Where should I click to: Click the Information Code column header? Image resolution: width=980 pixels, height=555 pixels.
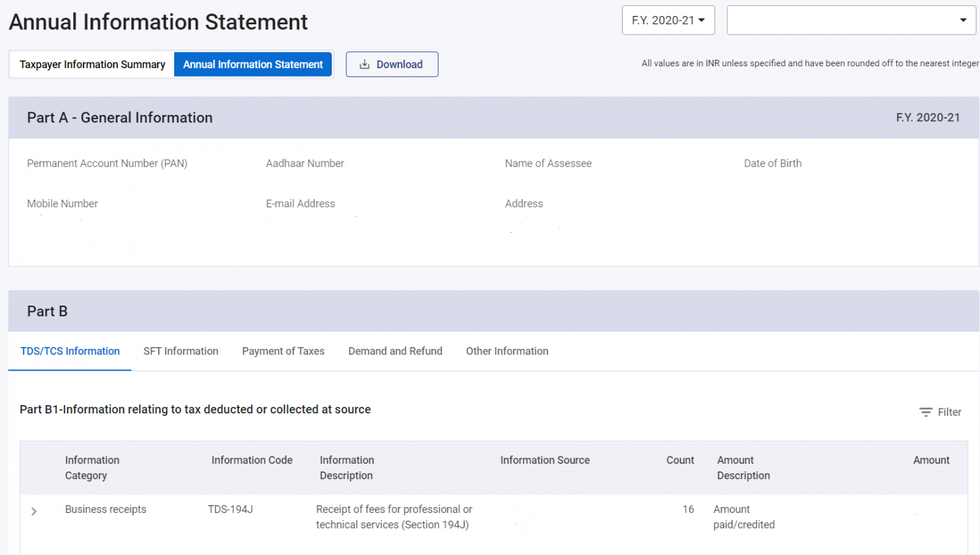[252, 460]
